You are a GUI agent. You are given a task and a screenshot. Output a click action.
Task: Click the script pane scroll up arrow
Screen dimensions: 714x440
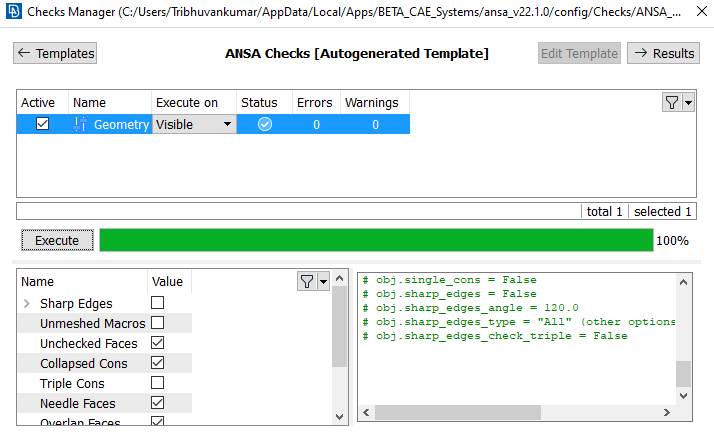pos(683,282)
